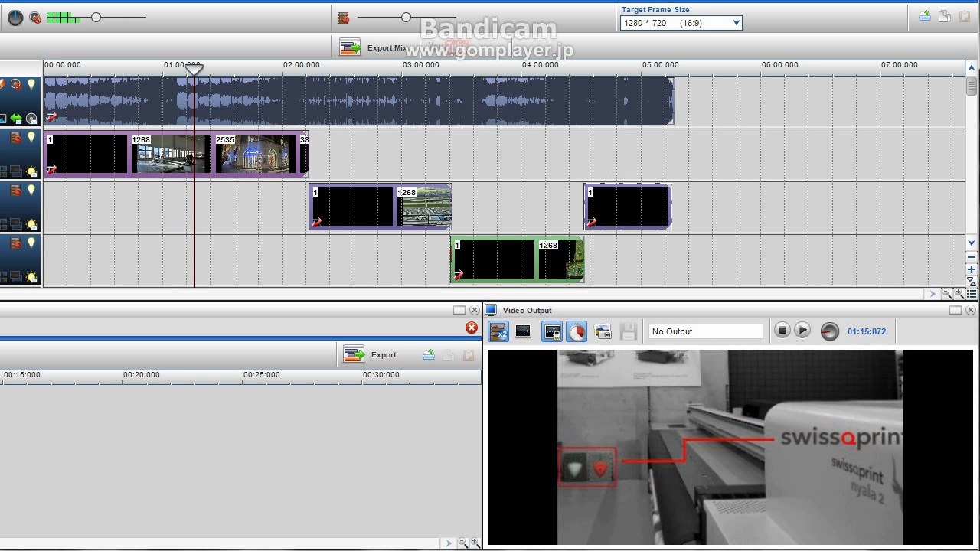980x551 pixels.
Task: Click the upload icon in top-right toolbar
Action: tap(925, 16)
